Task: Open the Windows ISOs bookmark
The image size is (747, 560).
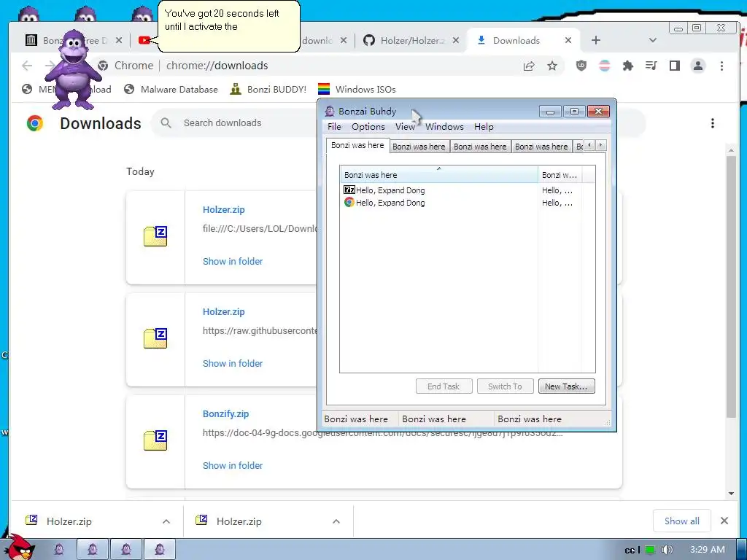Action: click(x=357, y=90)
